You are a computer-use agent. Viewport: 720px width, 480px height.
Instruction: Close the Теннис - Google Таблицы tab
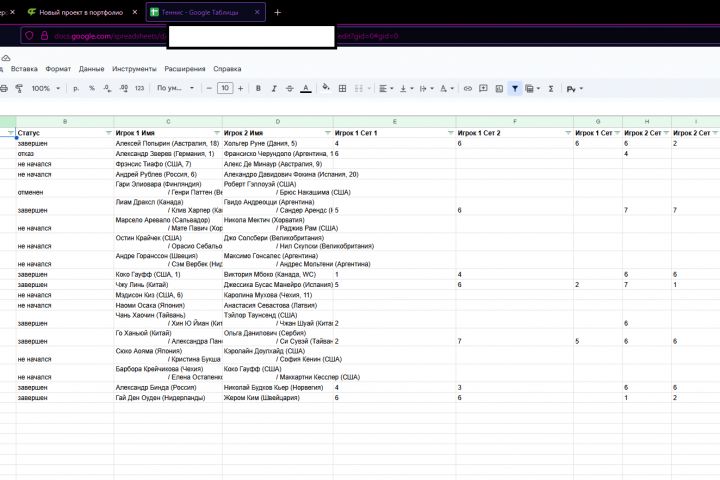(x=257, y=12)
